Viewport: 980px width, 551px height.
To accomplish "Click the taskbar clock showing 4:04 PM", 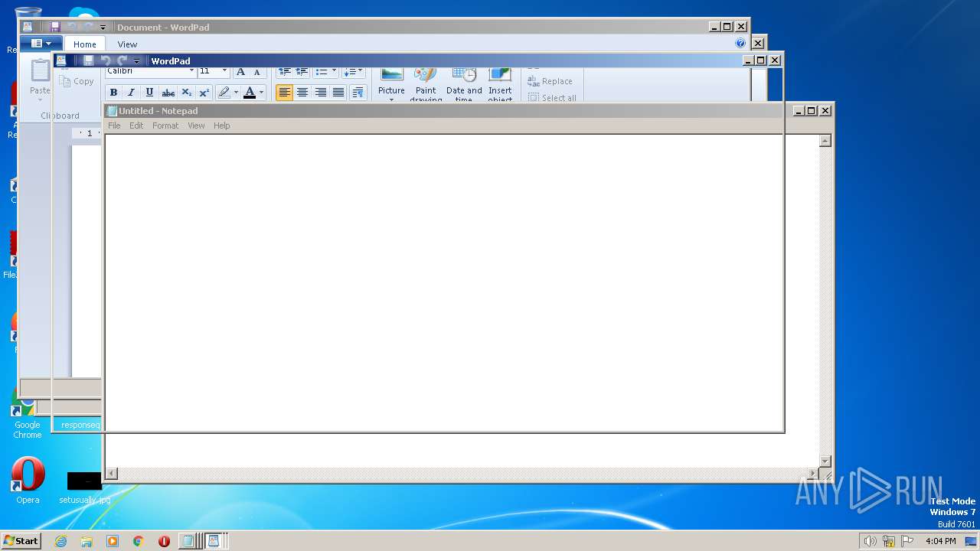I will point(940,541).
